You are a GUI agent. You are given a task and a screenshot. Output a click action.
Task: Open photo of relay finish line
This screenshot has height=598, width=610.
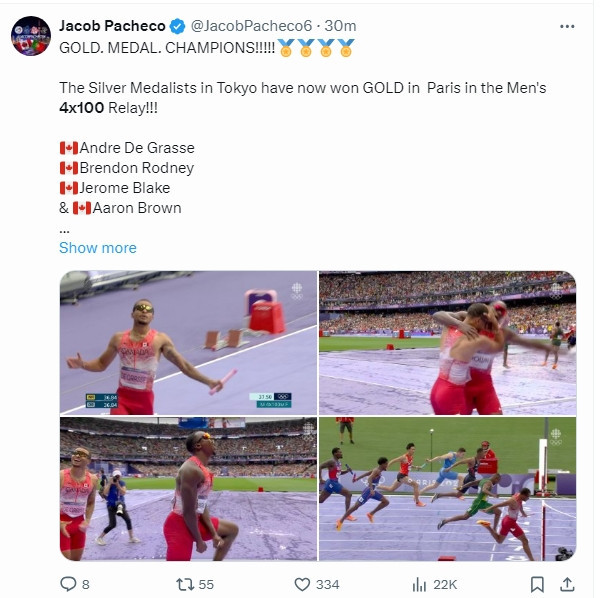click(447, 489)
